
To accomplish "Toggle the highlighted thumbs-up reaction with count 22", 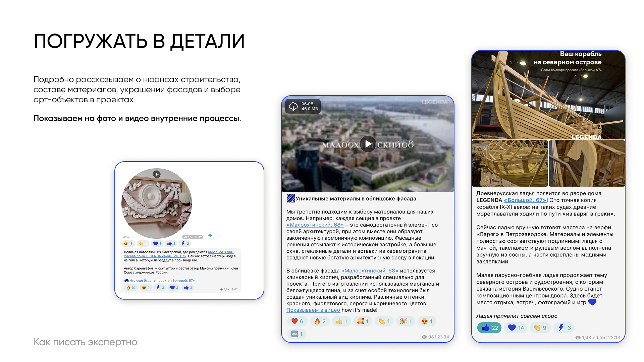I will coord(489,328).
